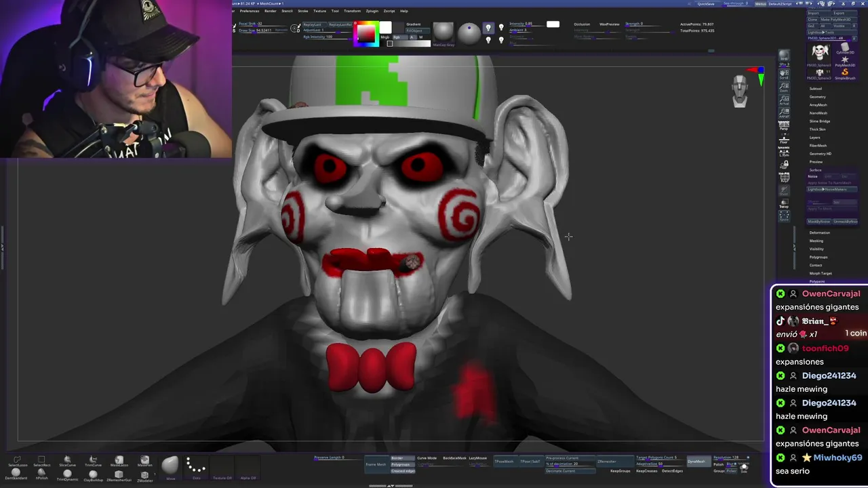Toggle L.Sym local symmetry
The height and width of the screenshot is (488, 868).
point(784,151)
